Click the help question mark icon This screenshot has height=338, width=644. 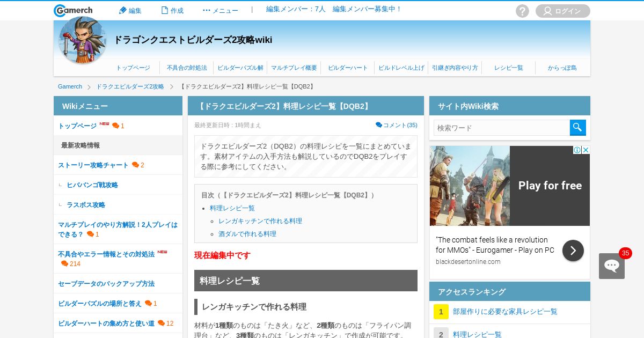click(522, 11)
